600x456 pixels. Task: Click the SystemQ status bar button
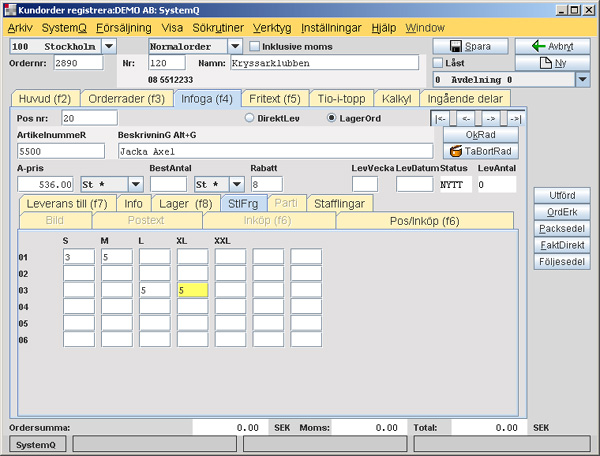coord(37,445)
